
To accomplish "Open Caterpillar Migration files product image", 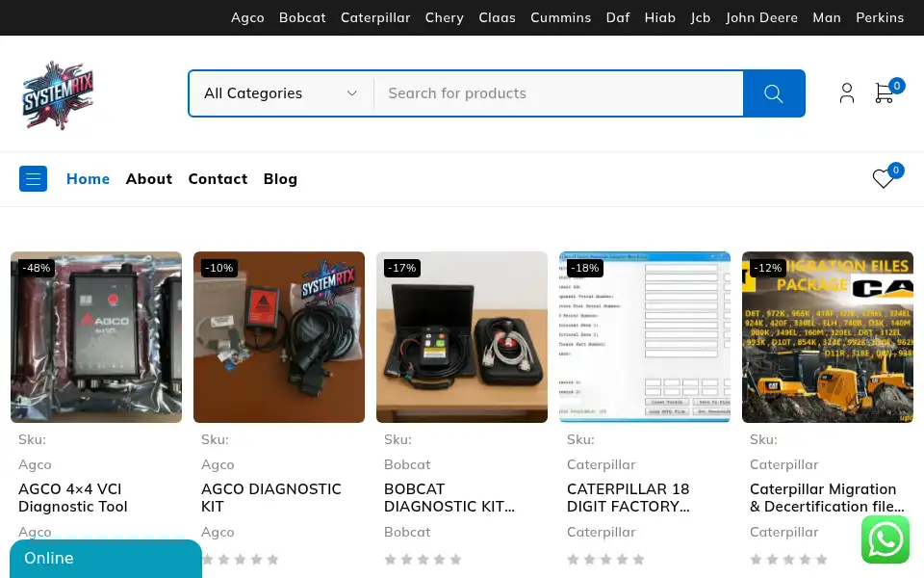I will click(x=828, y=337).
